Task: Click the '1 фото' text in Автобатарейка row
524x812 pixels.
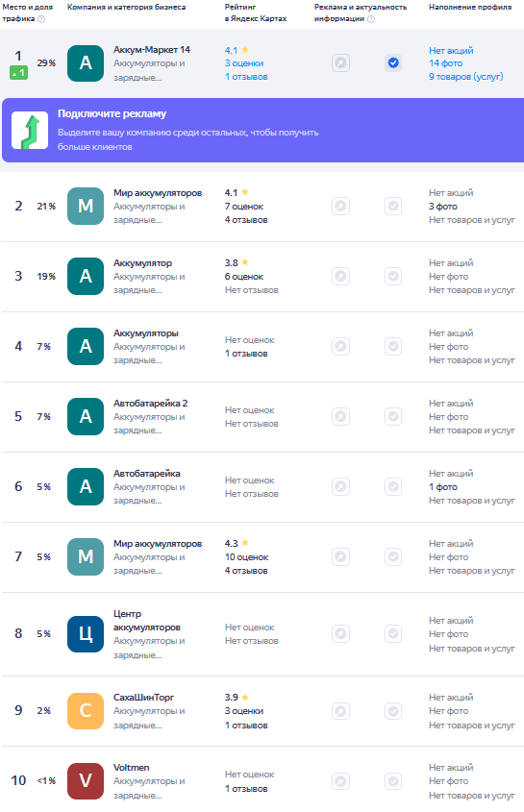Action: coord(443,487)
